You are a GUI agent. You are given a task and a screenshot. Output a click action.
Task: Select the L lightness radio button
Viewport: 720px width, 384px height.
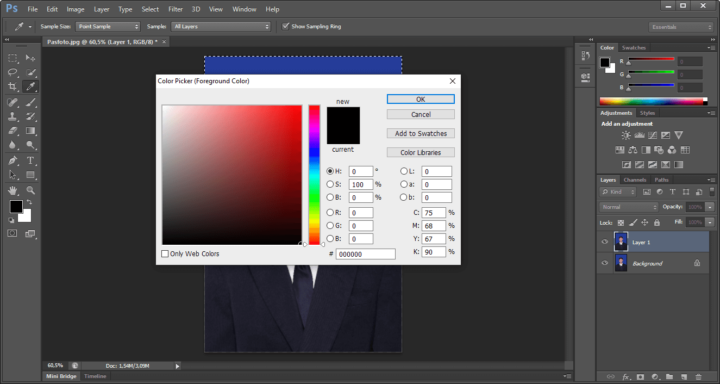pos(404,171)
